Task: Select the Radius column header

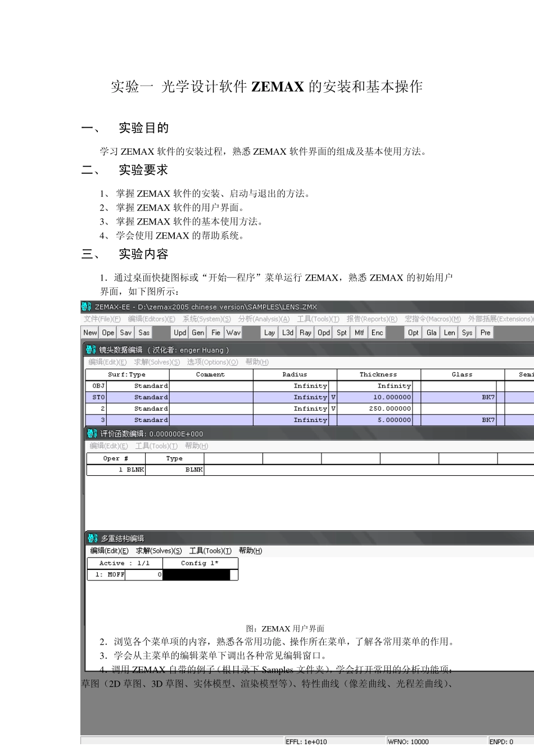Action: point(295,375)
